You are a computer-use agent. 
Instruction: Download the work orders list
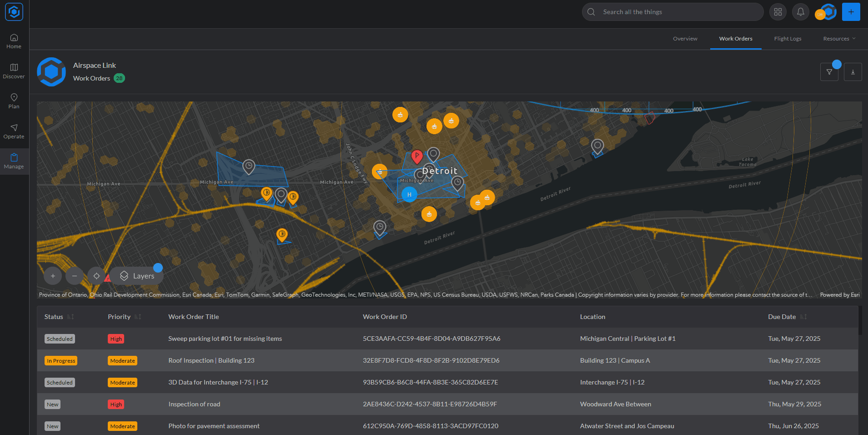(x=853, y=72)
